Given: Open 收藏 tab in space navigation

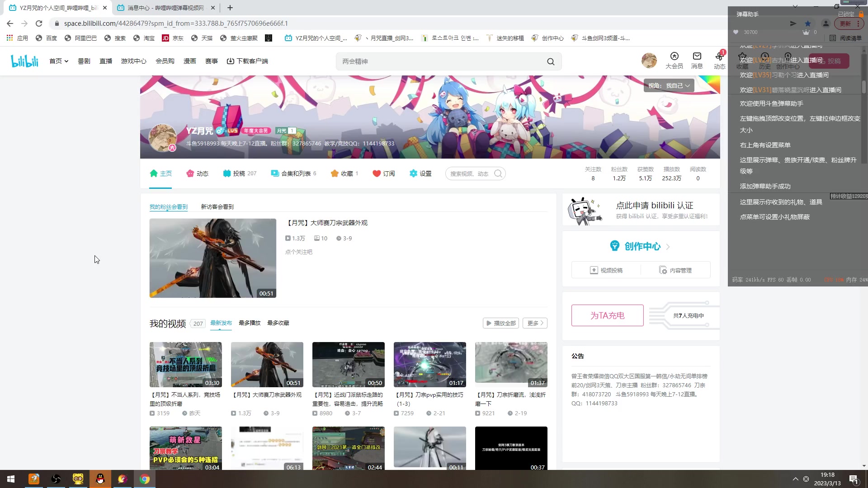Looking at the screenshot, I should tap(344, 174).
